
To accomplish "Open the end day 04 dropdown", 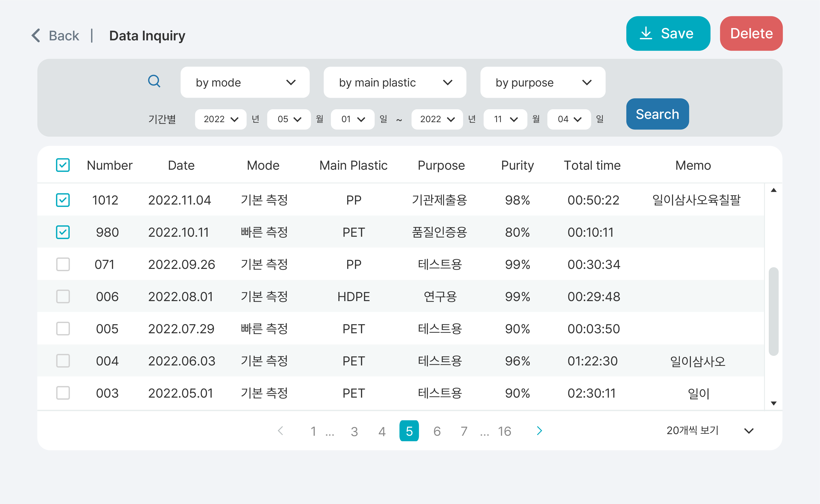I will (569, 119).
